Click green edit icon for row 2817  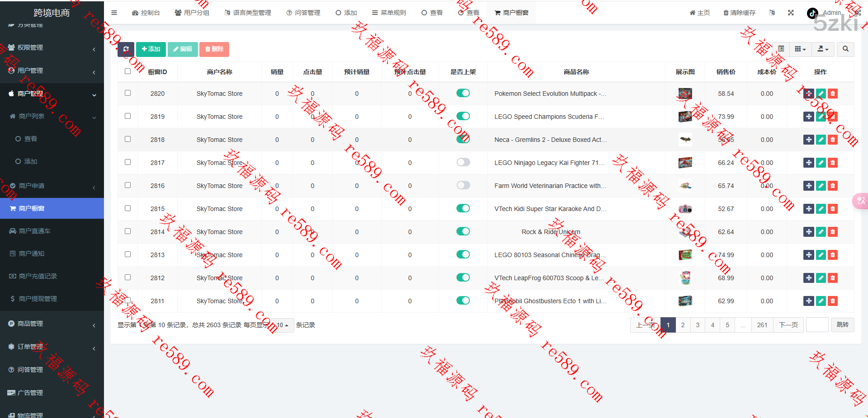[x=821, y=163]
